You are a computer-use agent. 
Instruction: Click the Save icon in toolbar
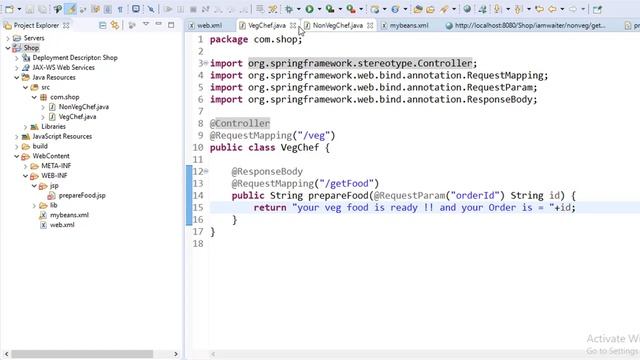point(30,9)
